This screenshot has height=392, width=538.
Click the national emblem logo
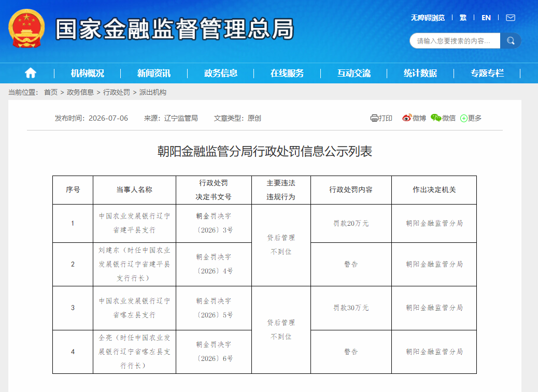click(x=26, y=29)
